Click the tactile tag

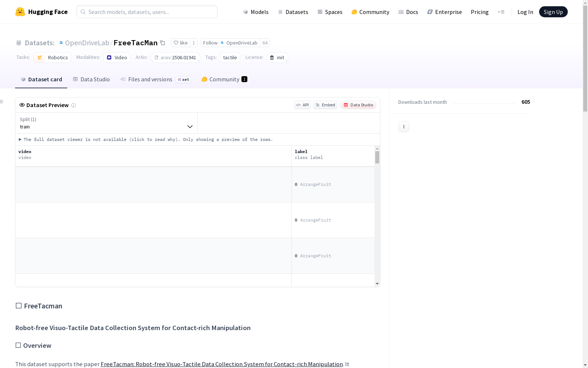click(x=230, y=57)
